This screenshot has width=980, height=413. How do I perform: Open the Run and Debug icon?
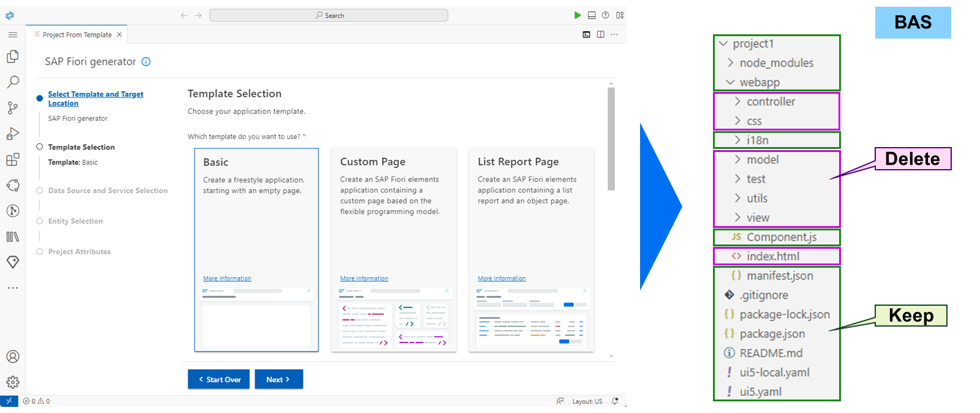coord(12,134)
